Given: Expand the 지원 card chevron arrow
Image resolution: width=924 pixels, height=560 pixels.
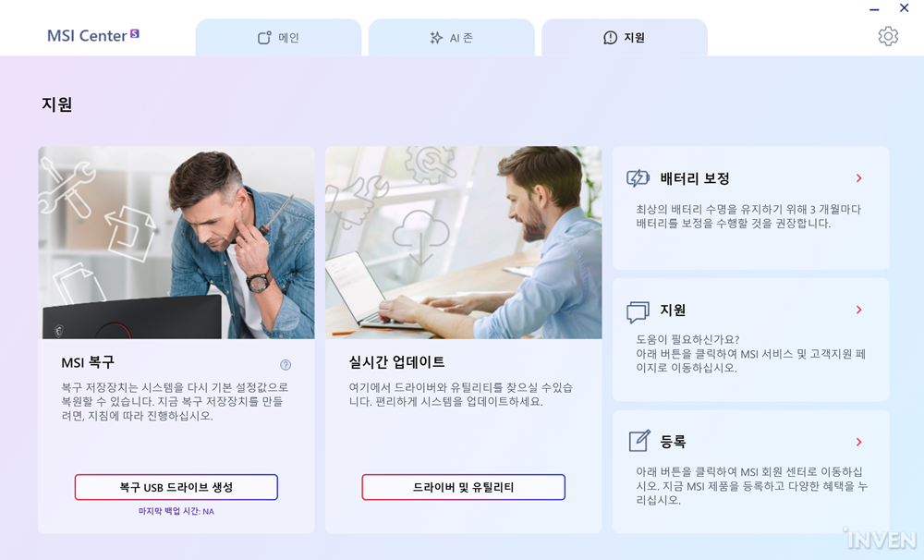Looking at the screenshot, I should click(858, 310).
